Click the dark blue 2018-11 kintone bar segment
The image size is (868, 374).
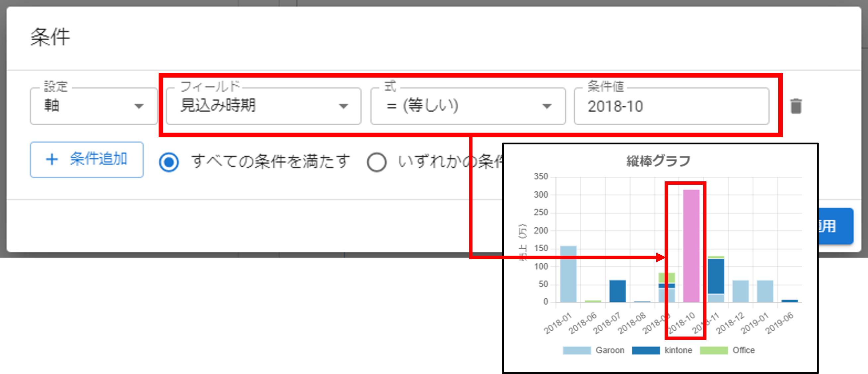click(716, 276)
